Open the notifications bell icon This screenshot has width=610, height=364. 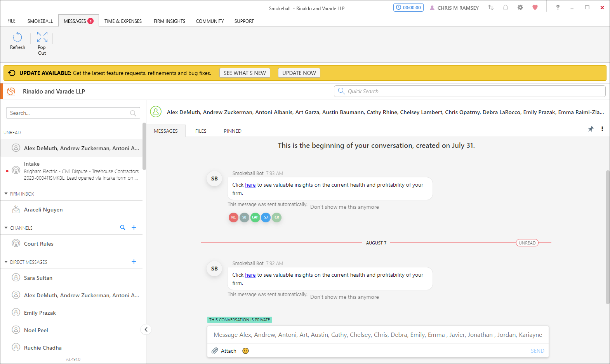pos(506,7)
